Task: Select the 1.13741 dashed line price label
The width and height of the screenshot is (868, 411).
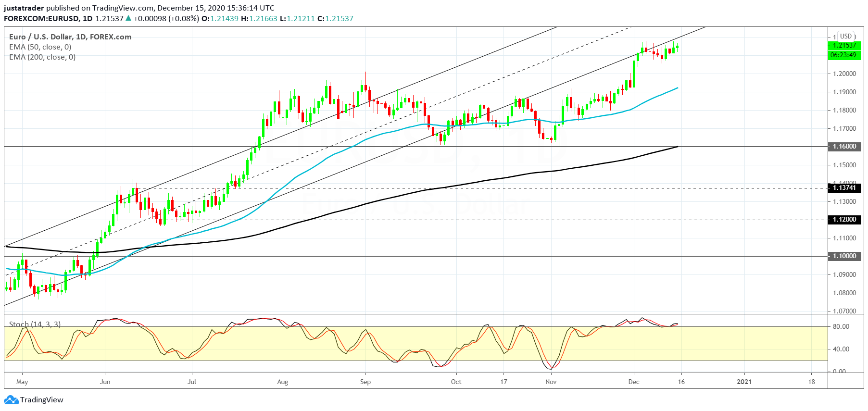Action: pos(844,188)
